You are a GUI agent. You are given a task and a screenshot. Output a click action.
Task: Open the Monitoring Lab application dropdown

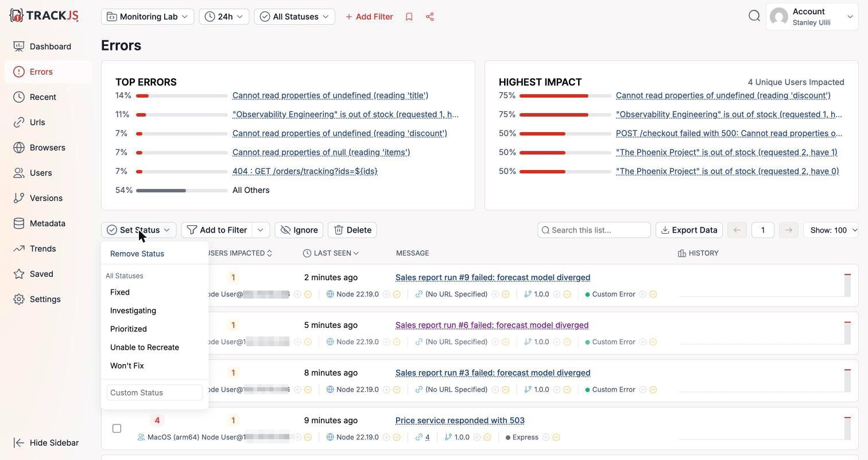[148, 17]
